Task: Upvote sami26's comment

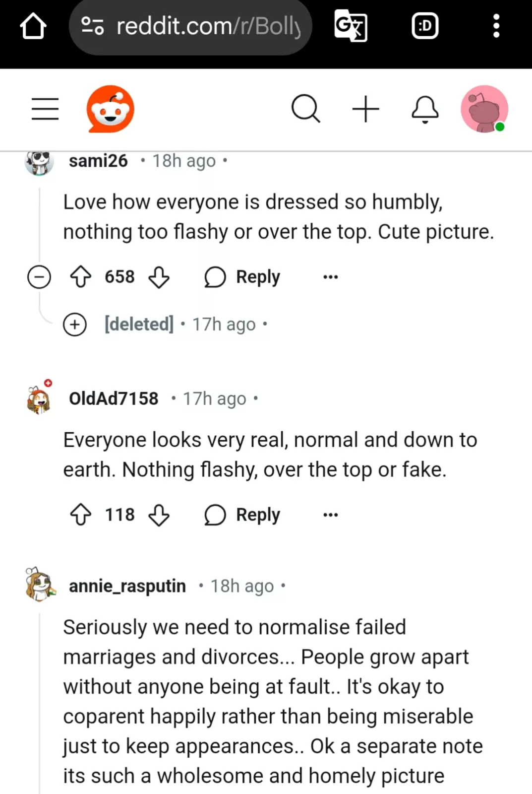Action: [81, 277]
